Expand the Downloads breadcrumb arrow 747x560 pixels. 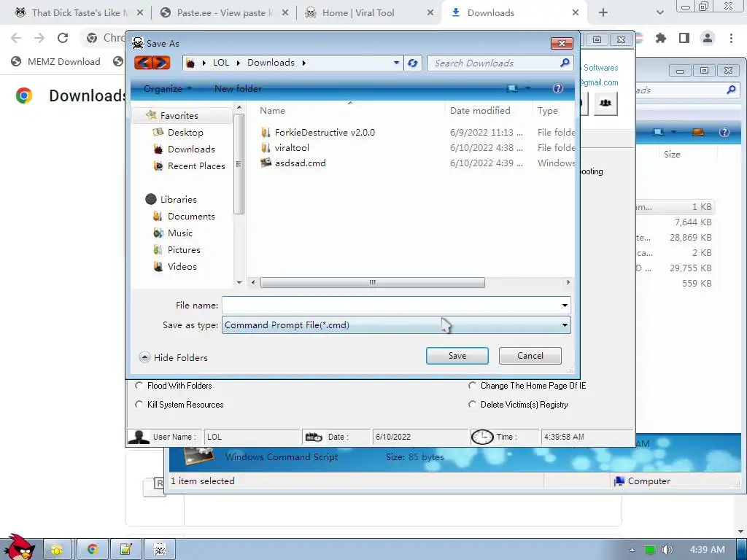[304, 63]
